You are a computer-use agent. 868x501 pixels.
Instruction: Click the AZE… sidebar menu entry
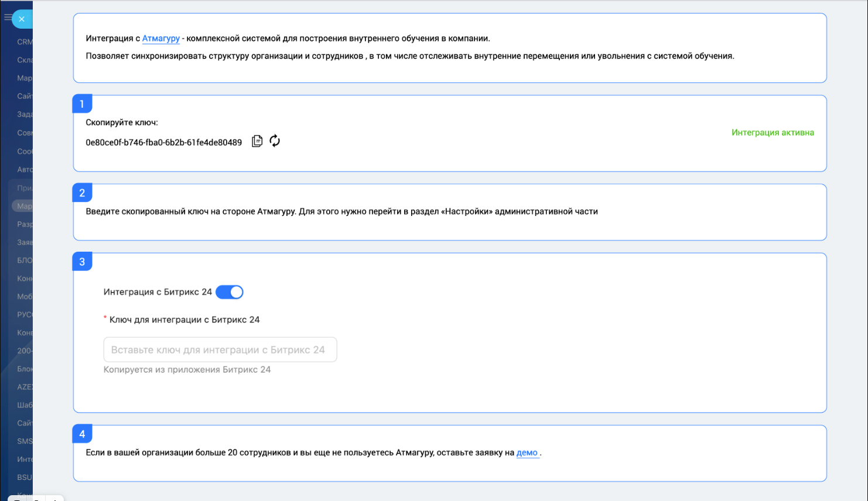pyautogui.click(x=25, y=387)
